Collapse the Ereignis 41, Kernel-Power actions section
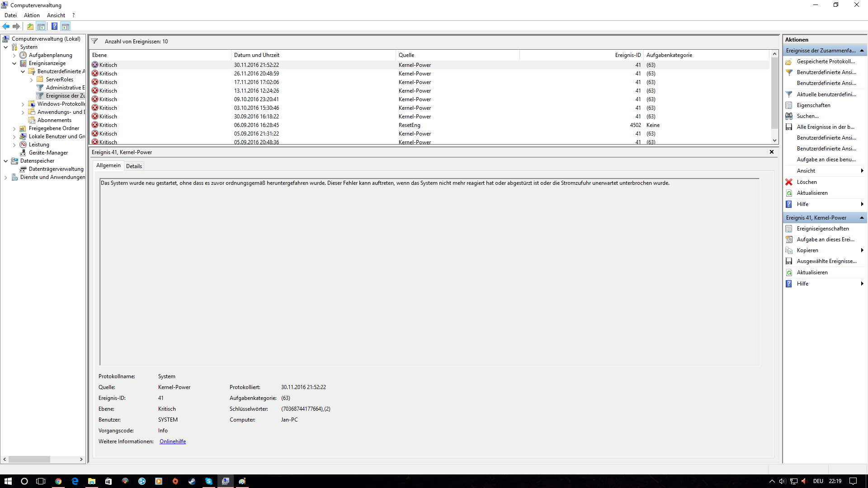Image resolution: width=868 pixels, height=488 pixels. coord(862,218)
